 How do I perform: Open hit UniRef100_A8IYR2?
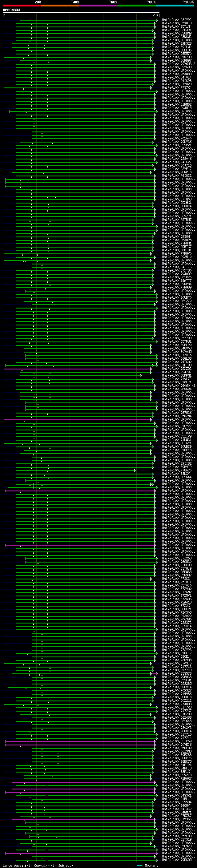point(177,20)
